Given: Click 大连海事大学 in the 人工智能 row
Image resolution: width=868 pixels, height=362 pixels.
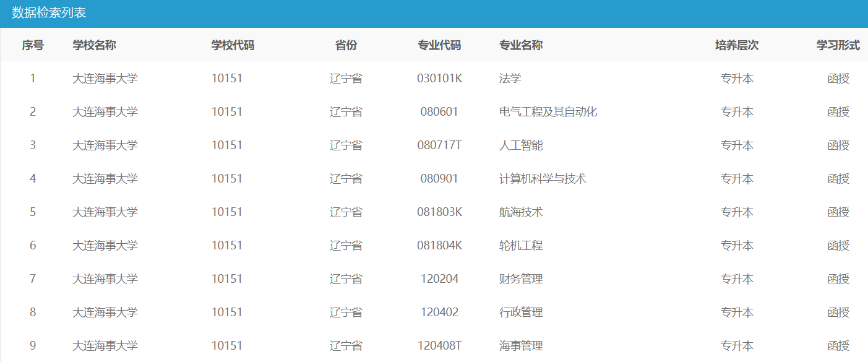Looking at the screenshot, I should pos(105,145).
